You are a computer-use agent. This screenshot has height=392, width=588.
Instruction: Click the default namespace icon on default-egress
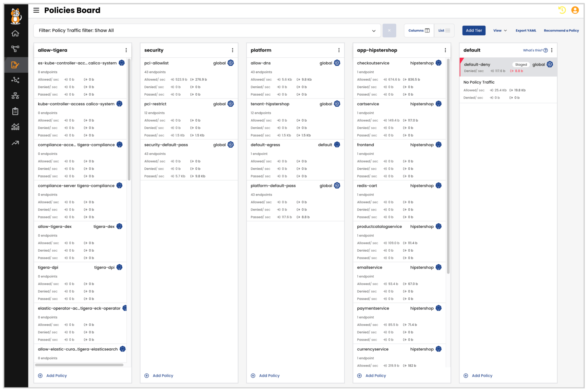click(x=337, y=145)
